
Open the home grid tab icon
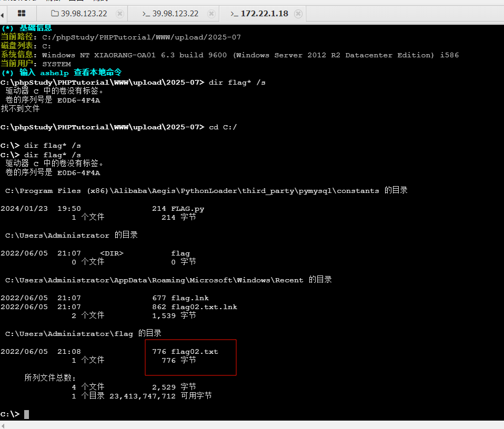pos(22,13)
